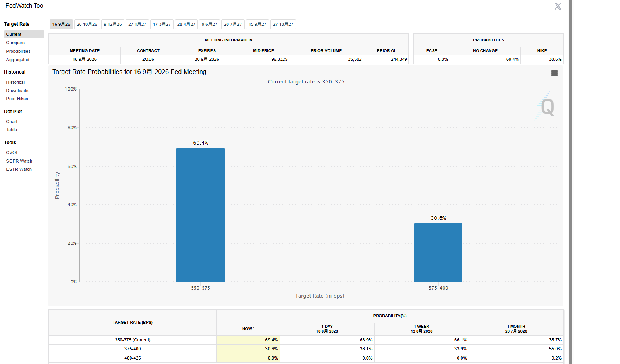The width and height of the screenshot is (620, 364).
Task: Select the 27 10月27 meeting tab
Action: (x=283, y=25)
